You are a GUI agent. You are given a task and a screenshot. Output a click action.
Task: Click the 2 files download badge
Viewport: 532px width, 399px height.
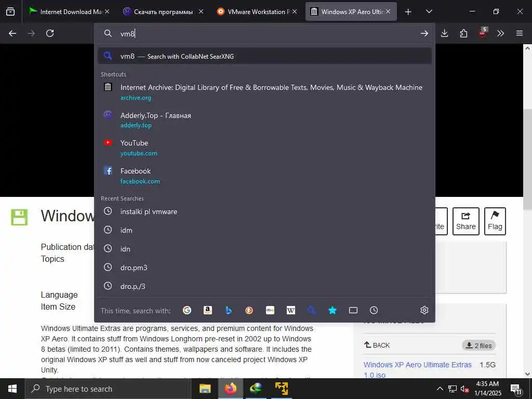[478, 345]
